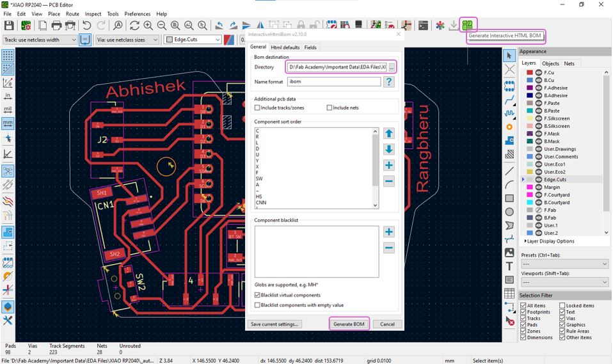Image resolution: width=613 pixels, height=364 pixels.
Task: Click the Generate BOM button
Action: (349, 324)
